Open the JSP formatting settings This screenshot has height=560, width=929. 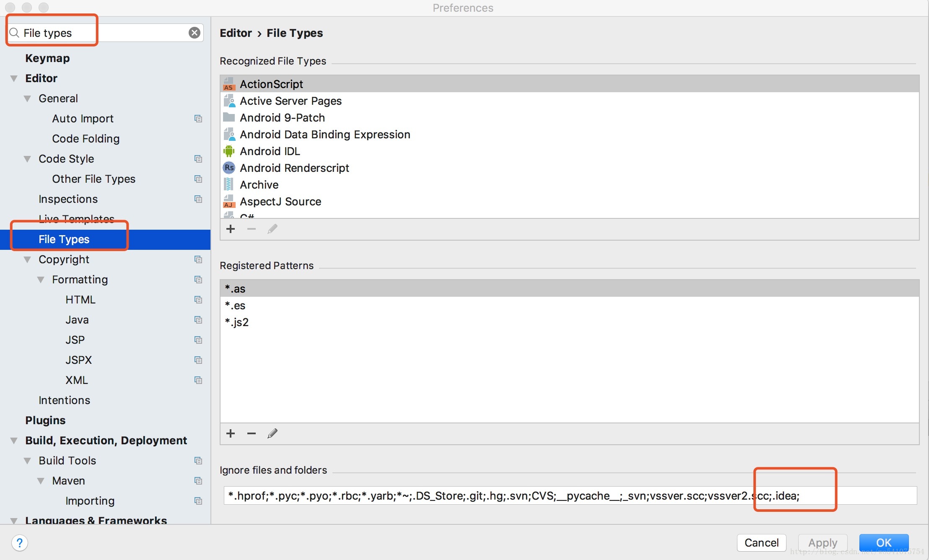tap(75, 340)
